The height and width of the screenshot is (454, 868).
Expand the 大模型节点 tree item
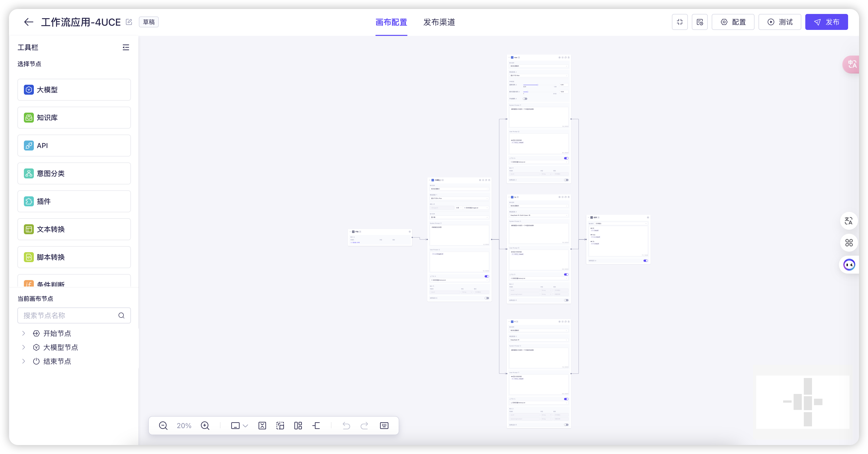(x=24, y=347)
